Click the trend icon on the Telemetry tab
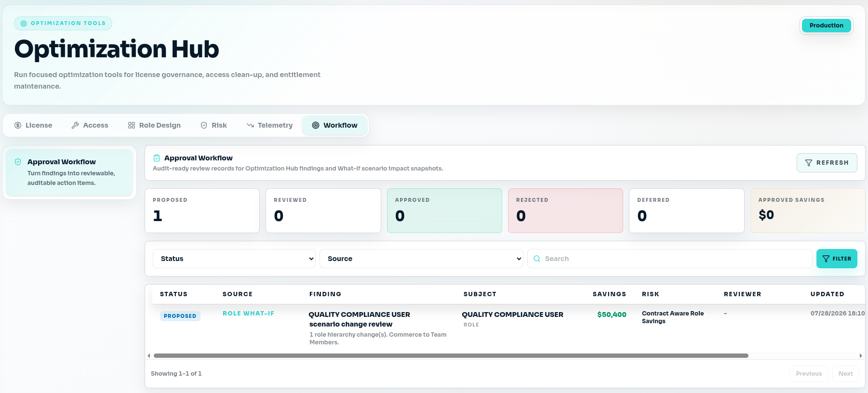Image resolution: width=868 pixels, height=393 pixels. (x=250, y=125)
